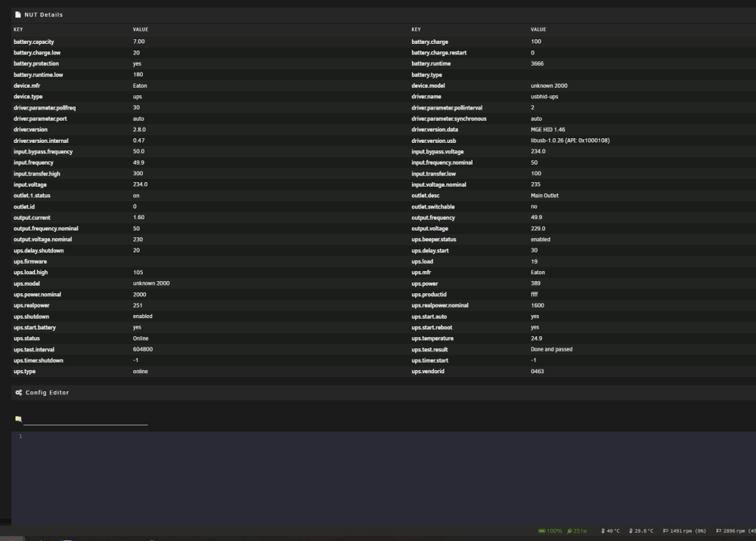The width and height of the screenshot is (756, 541).
Task: Click the driver.name value usbhid-ups
Action: coord(544,97)
